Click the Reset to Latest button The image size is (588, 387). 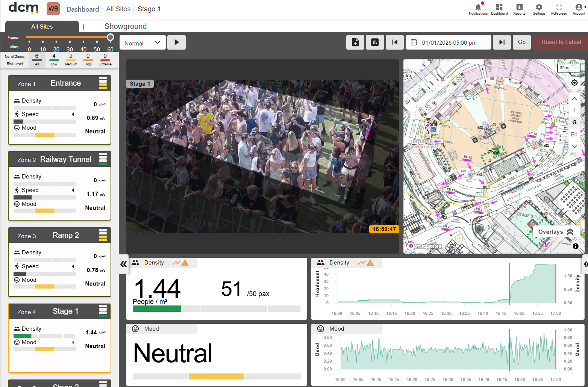[x=561, y=42]
